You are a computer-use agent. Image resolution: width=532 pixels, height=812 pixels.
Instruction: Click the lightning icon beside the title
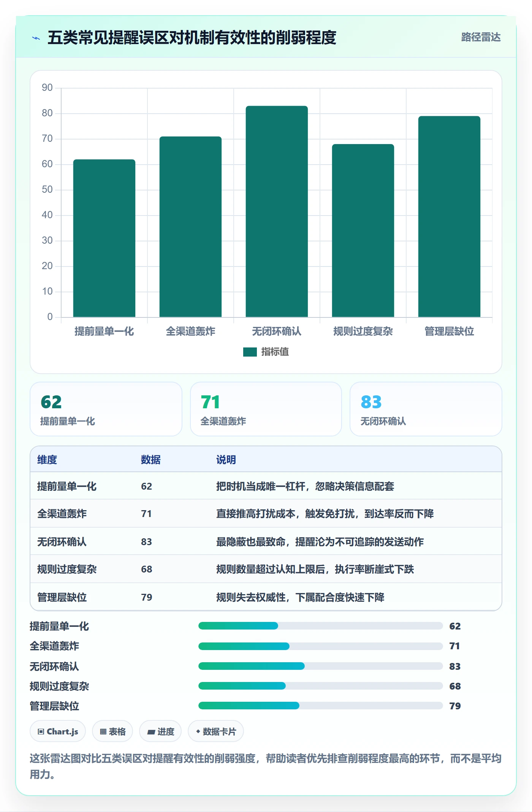[x=36, y=38]
